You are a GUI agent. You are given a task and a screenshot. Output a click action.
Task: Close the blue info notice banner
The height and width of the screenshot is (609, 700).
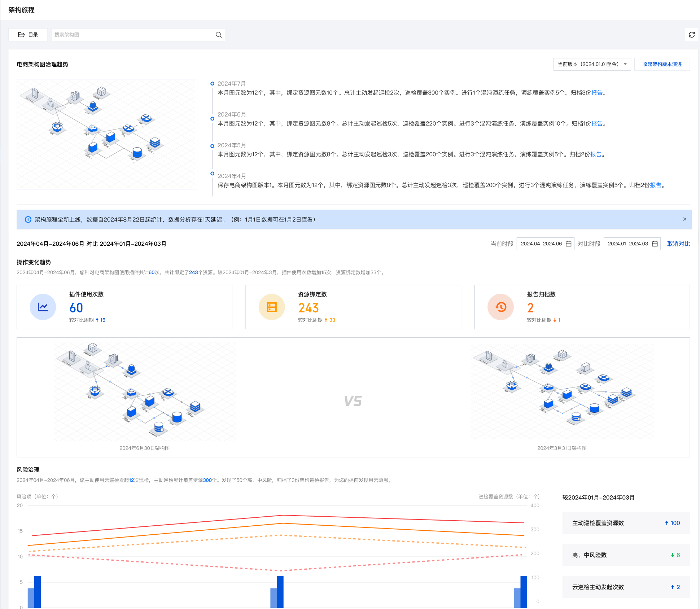tap(684, 219)
